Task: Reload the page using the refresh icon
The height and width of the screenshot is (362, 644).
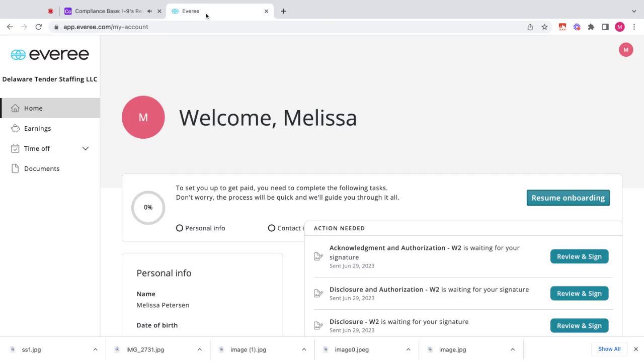Action: pyautogui.click(x=38, y=27)
